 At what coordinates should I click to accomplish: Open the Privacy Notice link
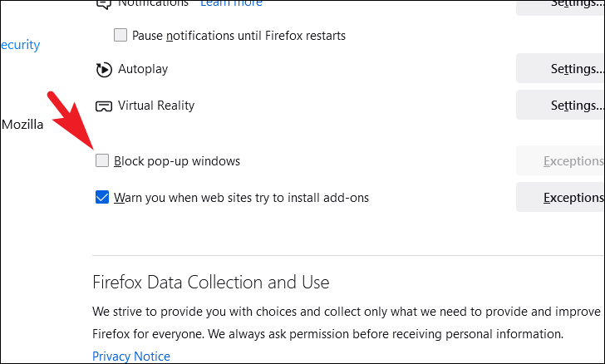pos(131,356)
